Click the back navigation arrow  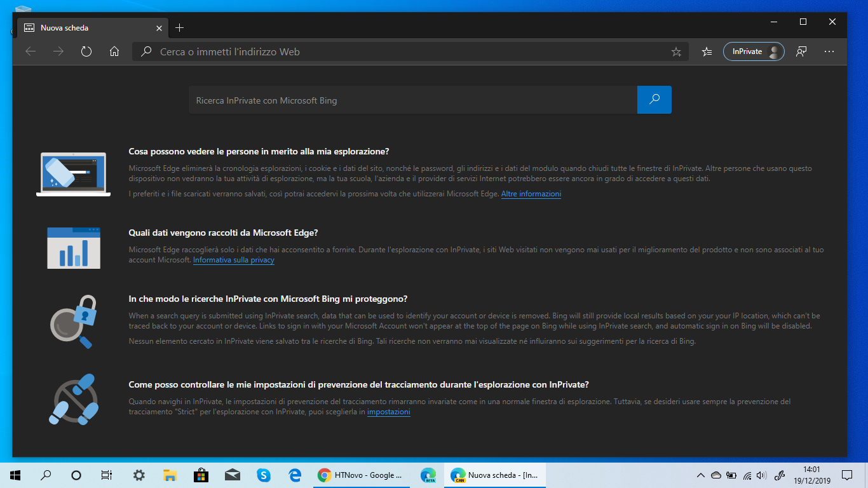pos(30,51)
